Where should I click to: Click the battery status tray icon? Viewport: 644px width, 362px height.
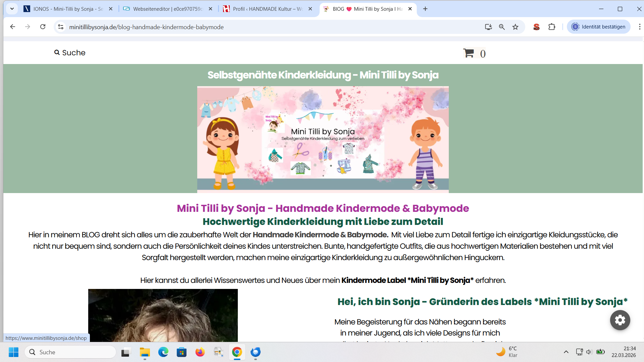click(601, 352)
